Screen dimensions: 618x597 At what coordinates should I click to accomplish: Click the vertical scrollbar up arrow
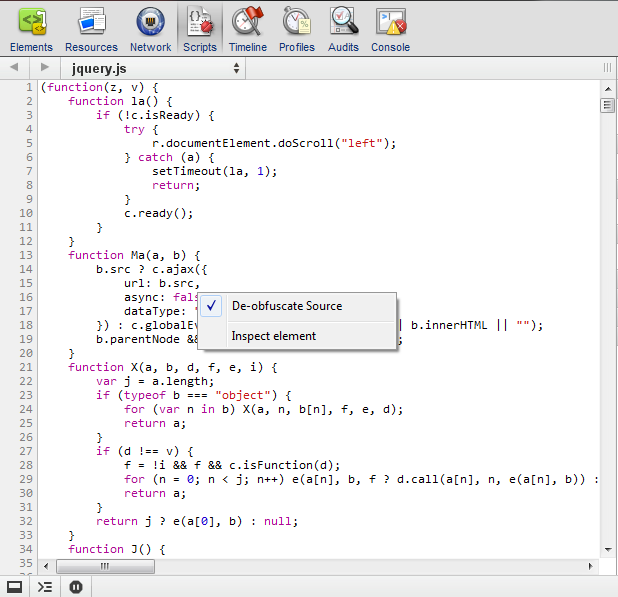pyautogui.click(x=608, y=89)
